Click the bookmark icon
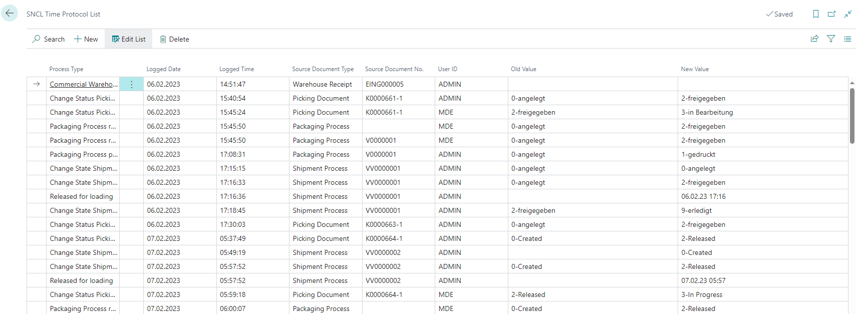Image resolution: width=868 pixels, height=314 pixels. (x=815, y=14)
